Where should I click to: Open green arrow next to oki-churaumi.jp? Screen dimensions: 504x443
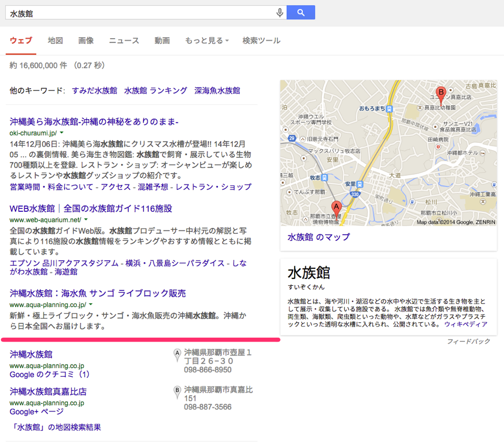(62, 132)
